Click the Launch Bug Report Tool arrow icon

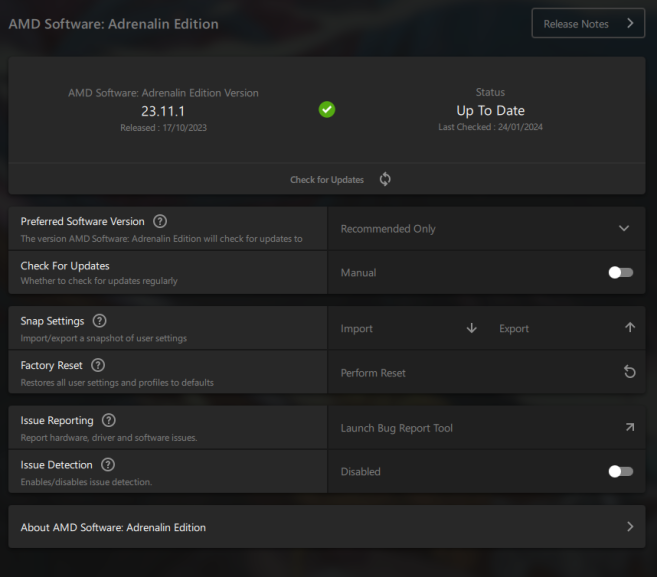click(629, 428)
